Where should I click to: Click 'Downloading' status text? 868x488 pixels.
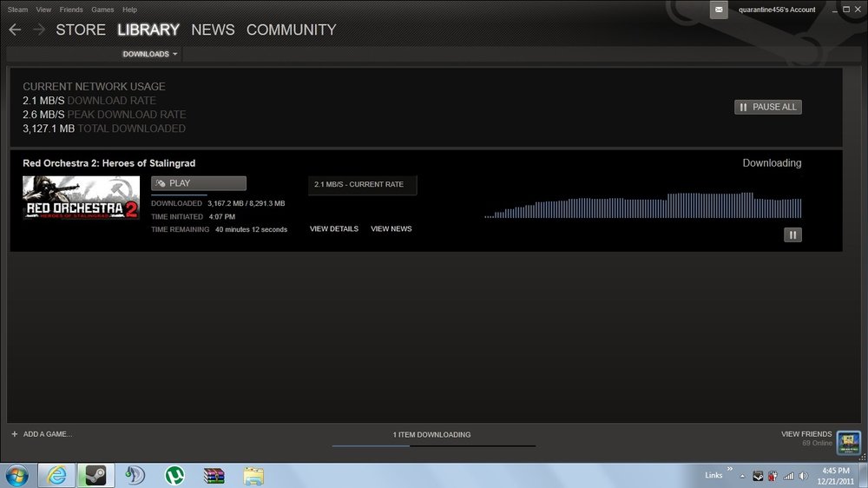(x=772, y=163)
